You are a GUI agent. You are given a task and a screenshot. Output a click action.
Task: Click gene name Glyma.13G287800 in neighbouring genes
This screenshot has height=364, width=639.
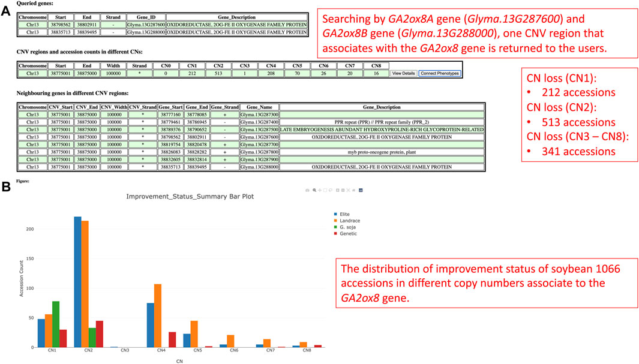pyautogui.click(x=259, y=152)
